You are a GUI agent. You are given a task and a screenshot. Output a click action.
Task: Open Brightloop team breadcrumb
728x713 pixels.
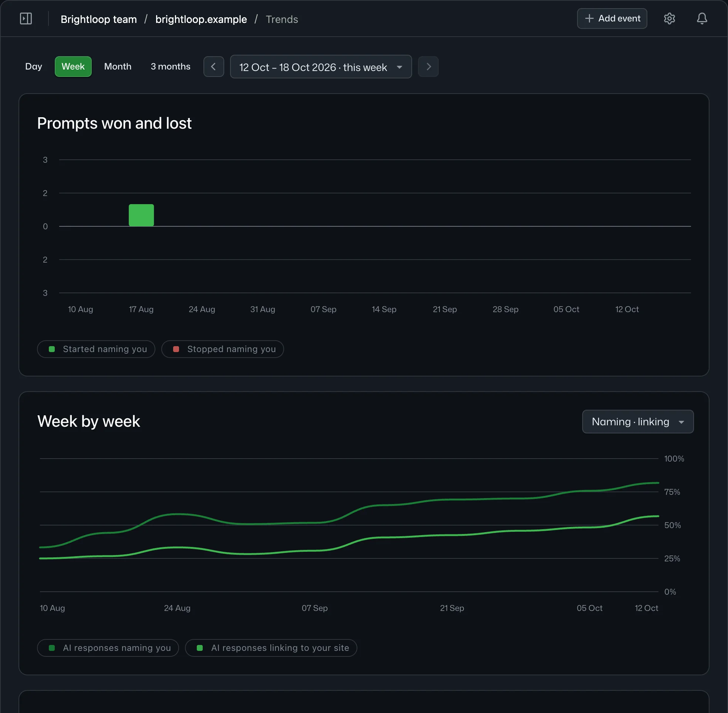point(99,19)
